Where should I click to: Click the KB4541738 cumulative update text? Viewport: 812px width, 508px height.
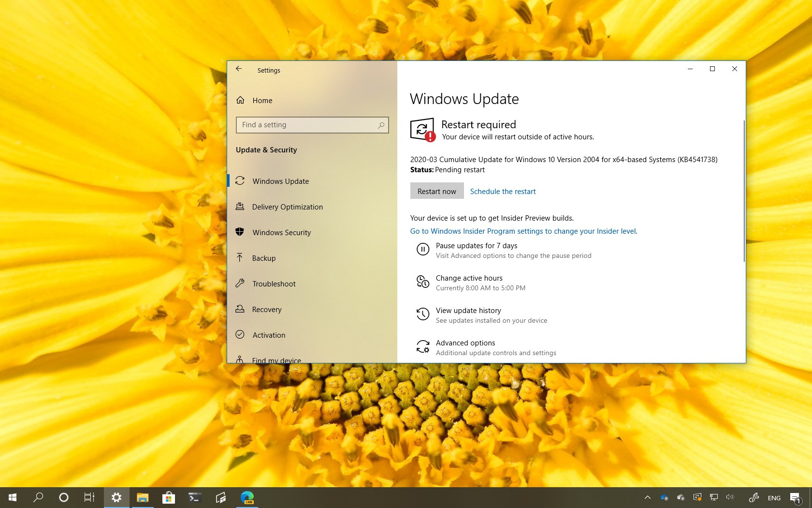(x=564, y=160)
